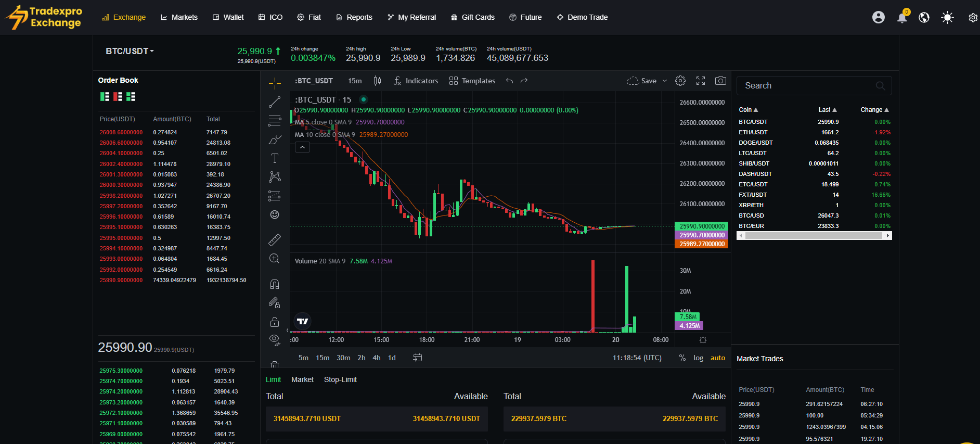Redo the last chart action
The height and width of the screenshot is (444, 980).
(x=524, y=81)
